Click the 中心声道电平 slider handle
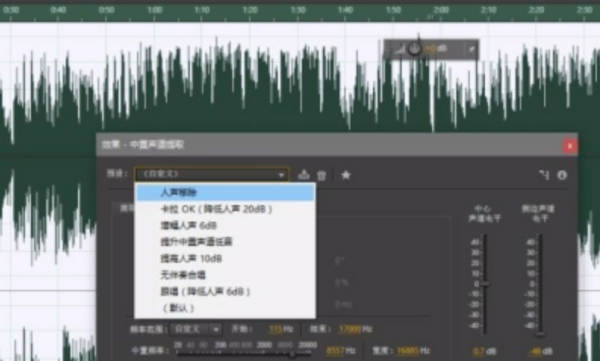Screen dimensions: 600x361 pos(485,284)
